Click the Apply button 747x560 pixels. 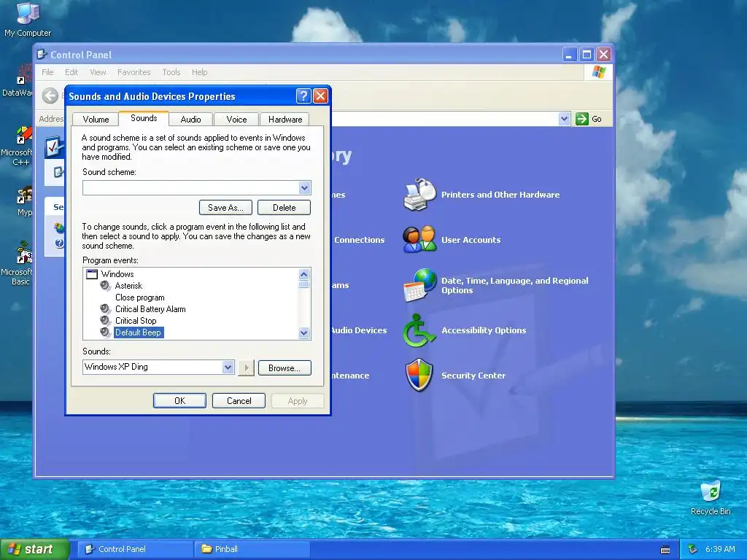pos(298,401)
